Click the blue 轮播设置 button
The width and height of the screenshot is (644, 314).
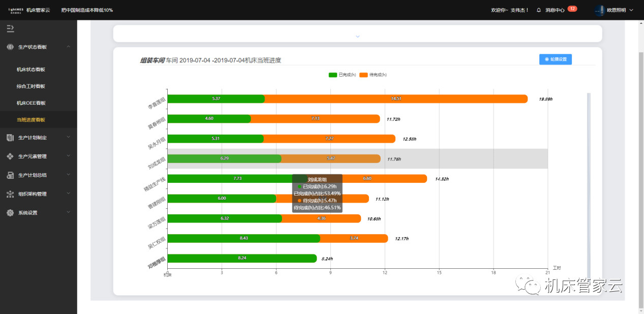[x=556, y=59]
